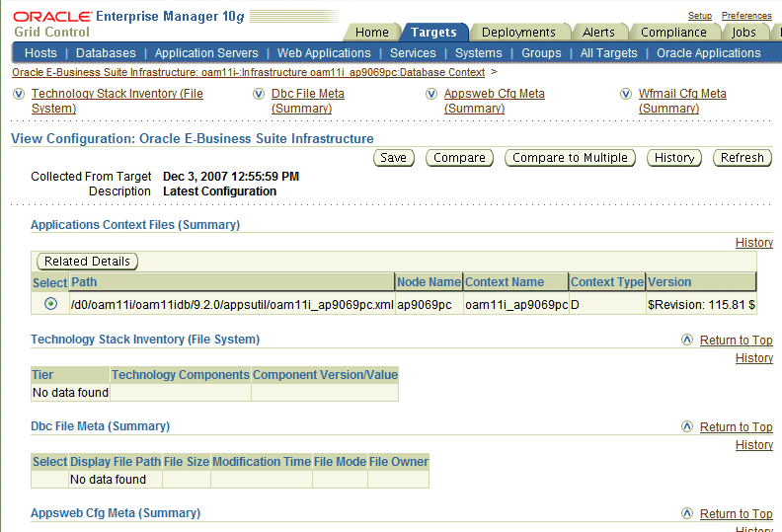Screen dimensions: 782x532
Task: Go to the Databases subtab
Action: coord(106,53)
